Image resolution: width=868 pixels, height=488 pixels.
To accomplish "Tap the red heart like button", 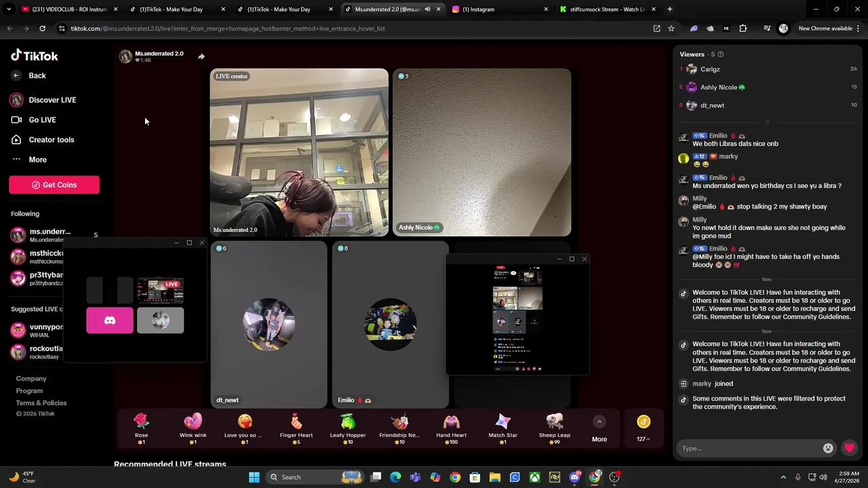I will (x=849, y=448).
